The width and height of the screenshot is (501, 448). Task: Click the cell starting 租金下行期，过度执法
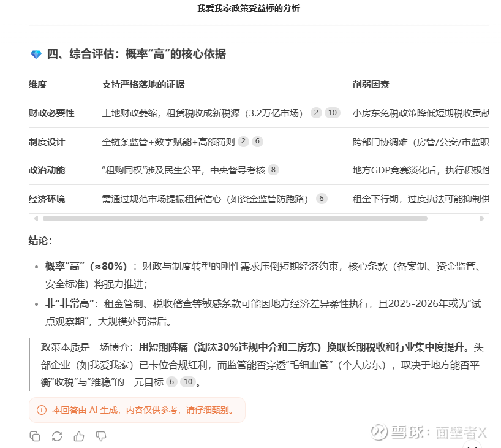point(421,199)
